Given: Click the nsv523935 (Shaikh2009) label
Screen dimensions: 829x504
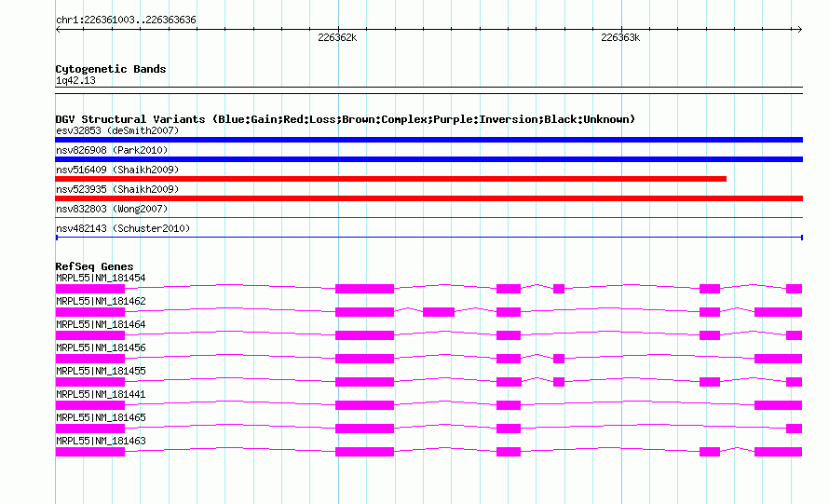Looking at the screenshot, I should click(x=117, y=189).
